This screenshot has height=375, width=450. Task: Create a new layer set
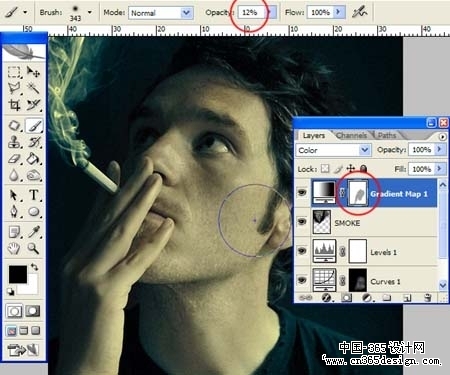387,297
